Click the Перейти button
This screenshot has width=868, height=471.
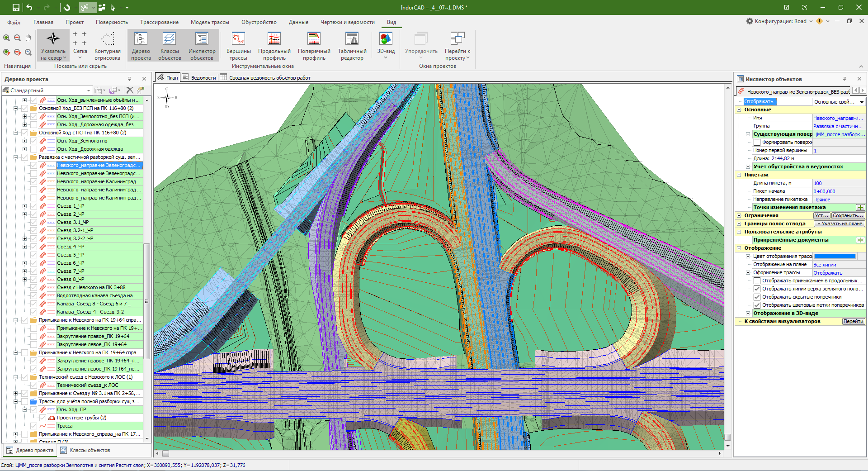coord(853,322)
